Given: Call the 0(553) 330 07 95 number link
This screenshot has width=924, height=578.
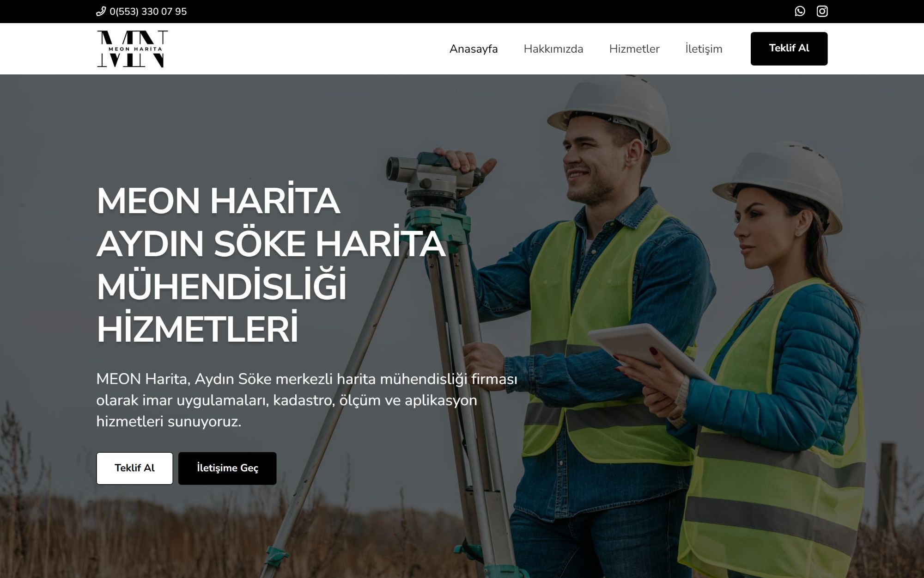Looking at the screenshot, I should (x=148, y=12).
